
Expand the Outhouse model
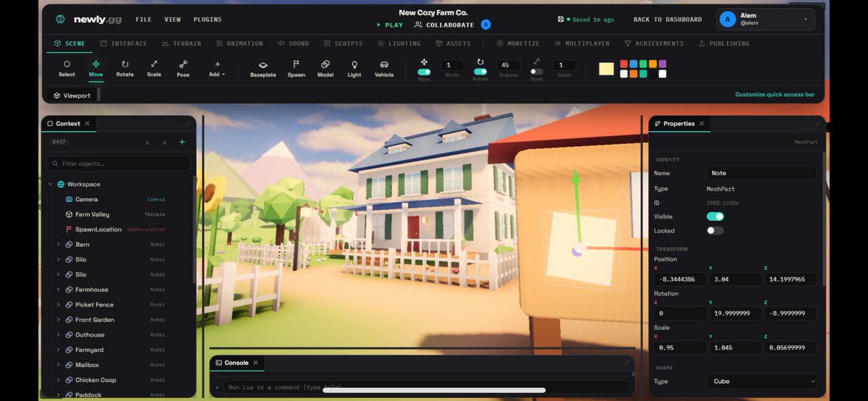coord(59,335)
